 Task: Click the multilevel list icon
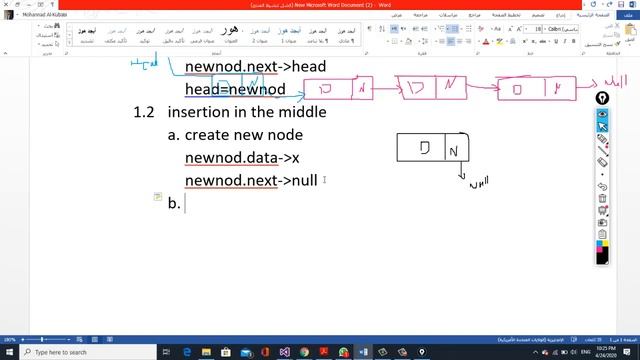(440, 29)
